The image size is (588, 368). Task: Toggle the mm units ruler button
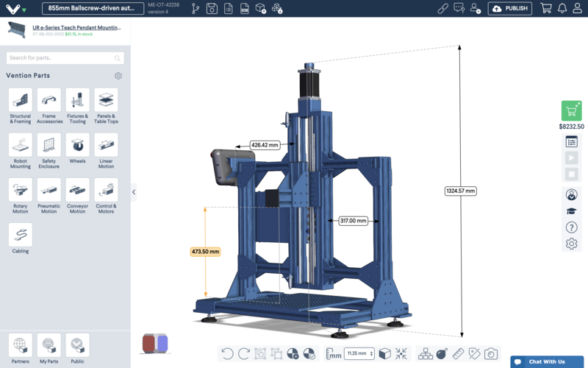(x=334, y=354)
